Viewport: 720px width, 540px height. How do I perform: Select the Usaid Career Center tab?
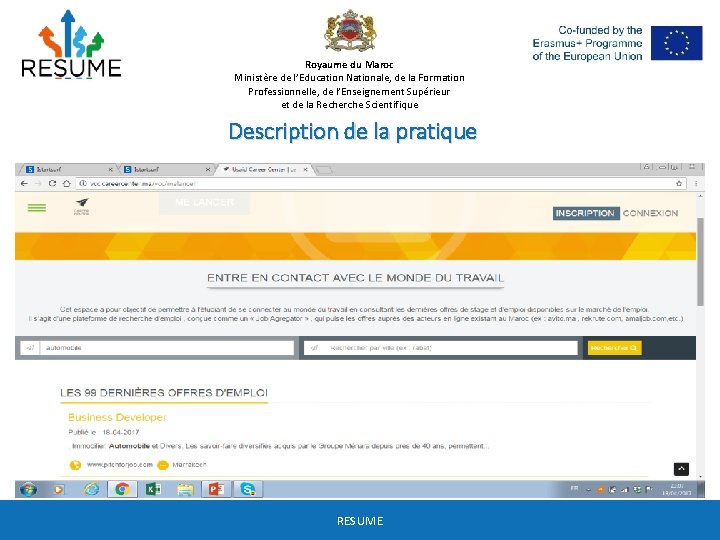point(264,169)
